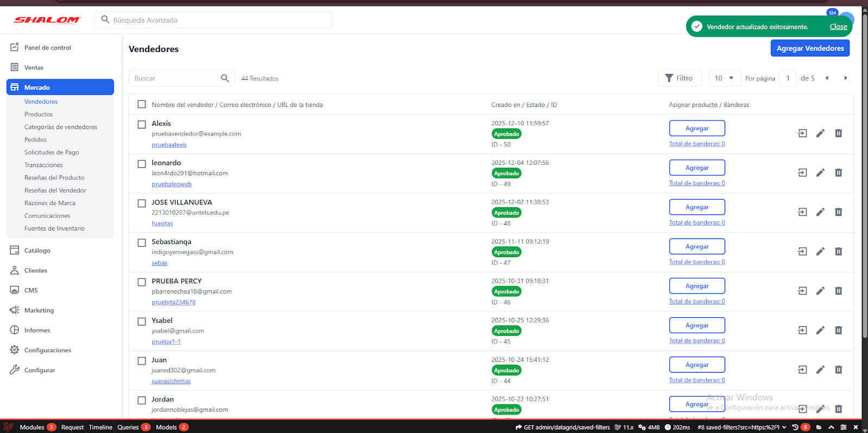Click the pencil edit icon for Alexis

pos(820,133)
